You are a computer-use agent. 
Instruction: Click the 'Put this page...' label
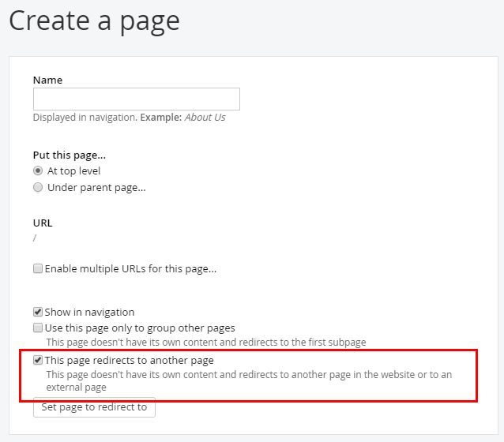pos(69,155)
